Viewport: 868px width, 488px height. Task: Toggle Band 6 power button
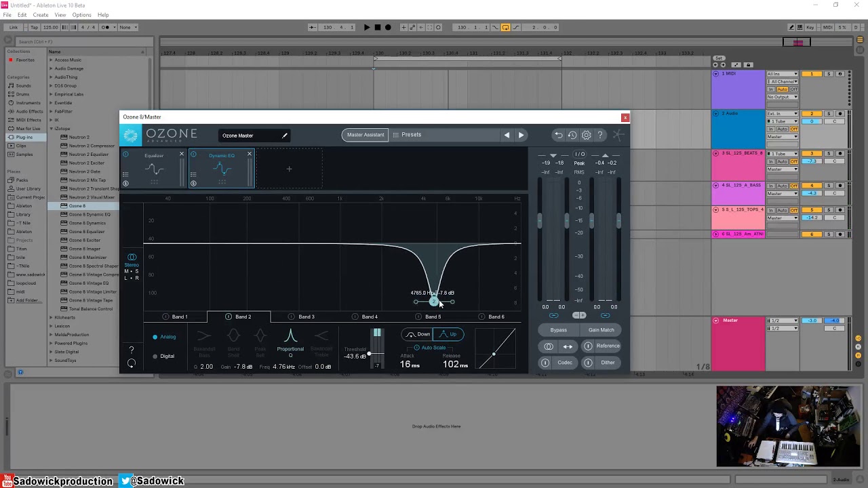click(x=481, y=317)
